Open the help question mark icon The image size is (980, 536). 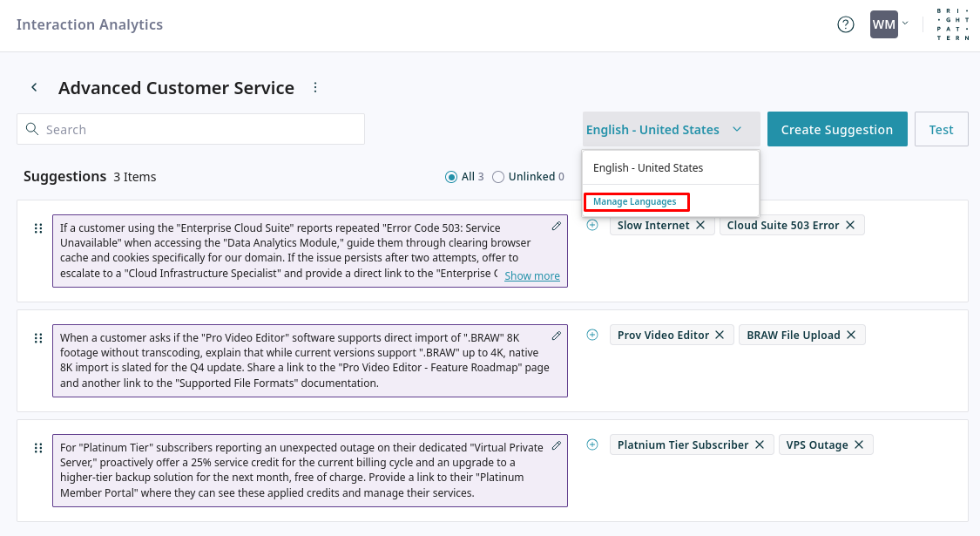pos(845,24)
